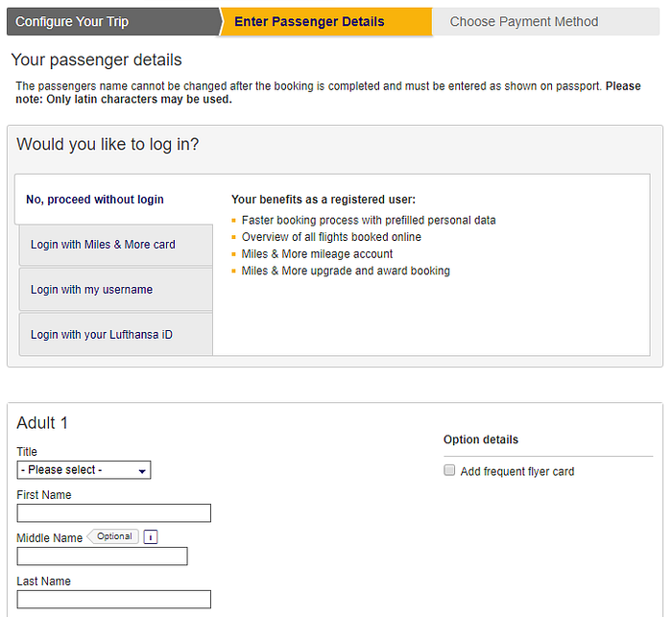Click the Middle Name info icon
This screenshot has height=617, width=672.
[x=151, y=536]
